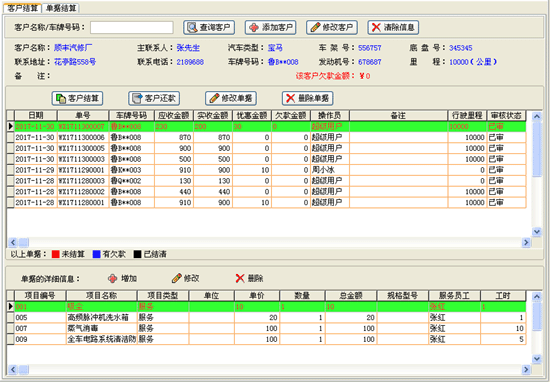Click the contact name 张先生
The height and width of the screenshot is (382, 550).
(x=188, y=48)
